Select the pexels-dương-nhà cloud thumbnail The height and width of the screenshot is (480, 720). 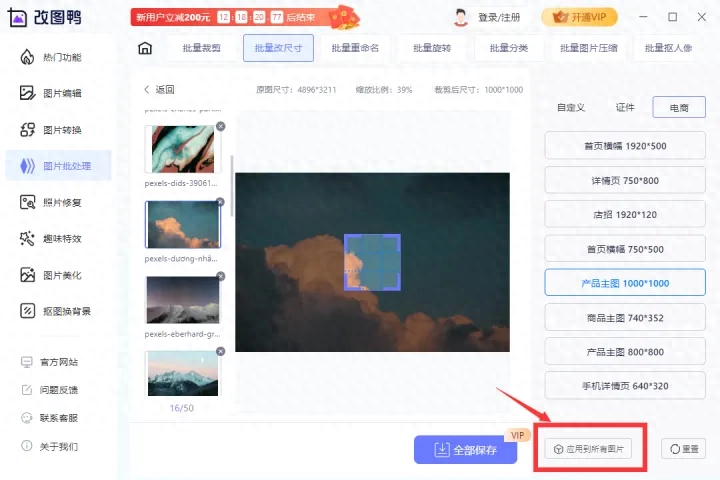pyautogui.click(x=183, y=224)
